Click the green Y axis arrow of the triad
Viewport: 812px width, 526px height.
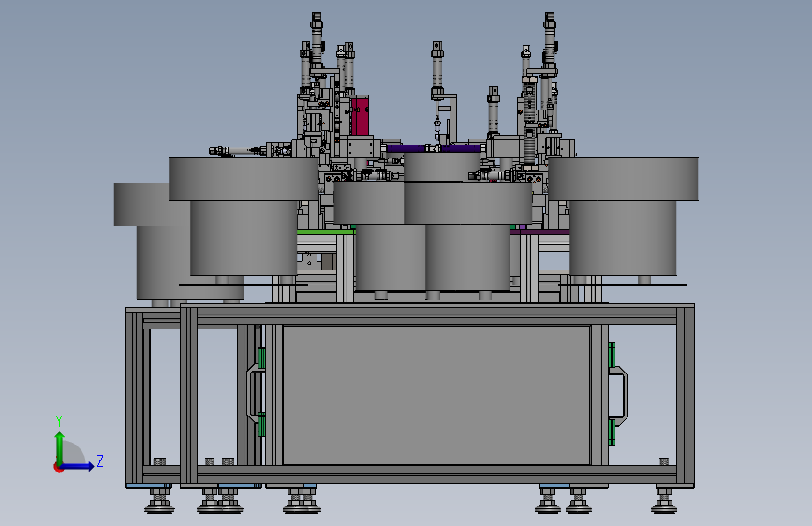click(x=60, y=447)
